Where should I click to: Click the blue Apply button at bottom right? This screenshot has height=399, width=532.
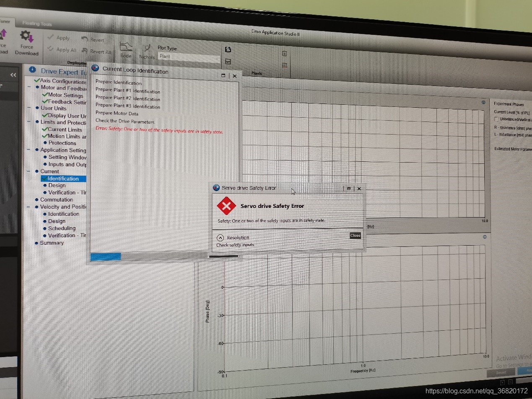(524, 371)
